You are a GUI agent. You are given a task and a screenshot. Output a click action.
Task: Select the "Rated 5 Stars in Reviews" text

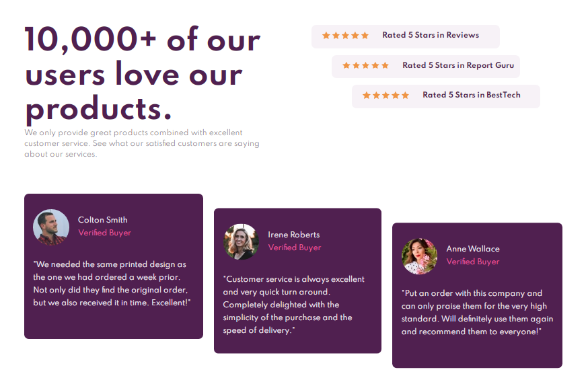(431, 36)
